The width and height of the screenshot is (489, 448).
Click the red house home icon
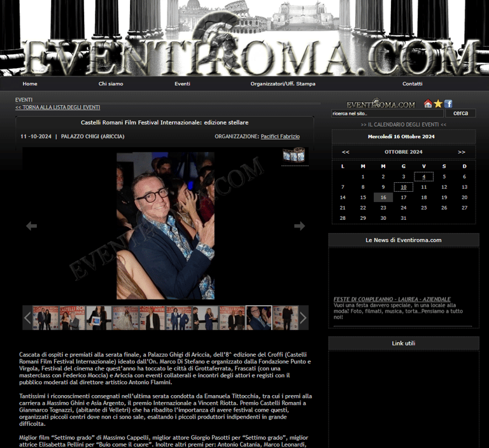click(428, 104)
